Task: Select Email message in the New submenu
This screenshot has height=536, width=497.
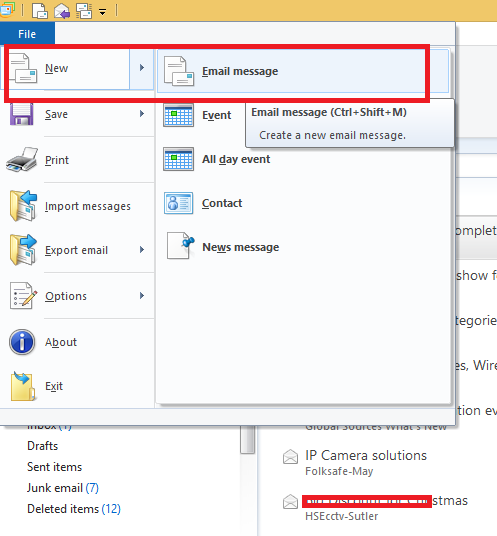Action: pyautogui.click(x=303, y=71)
